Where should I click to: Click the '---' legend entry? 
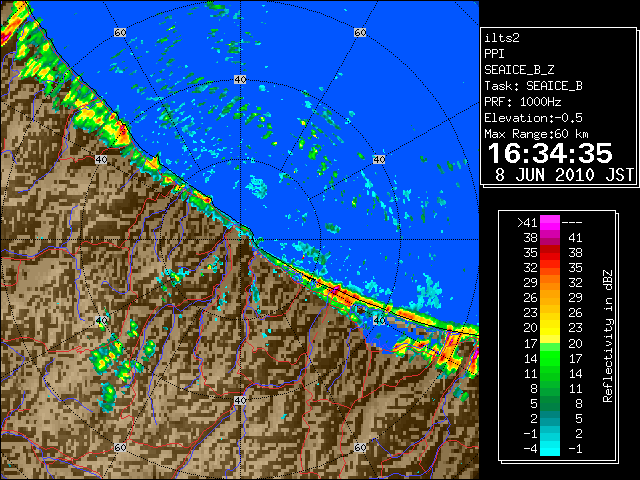tap(572, 223)
